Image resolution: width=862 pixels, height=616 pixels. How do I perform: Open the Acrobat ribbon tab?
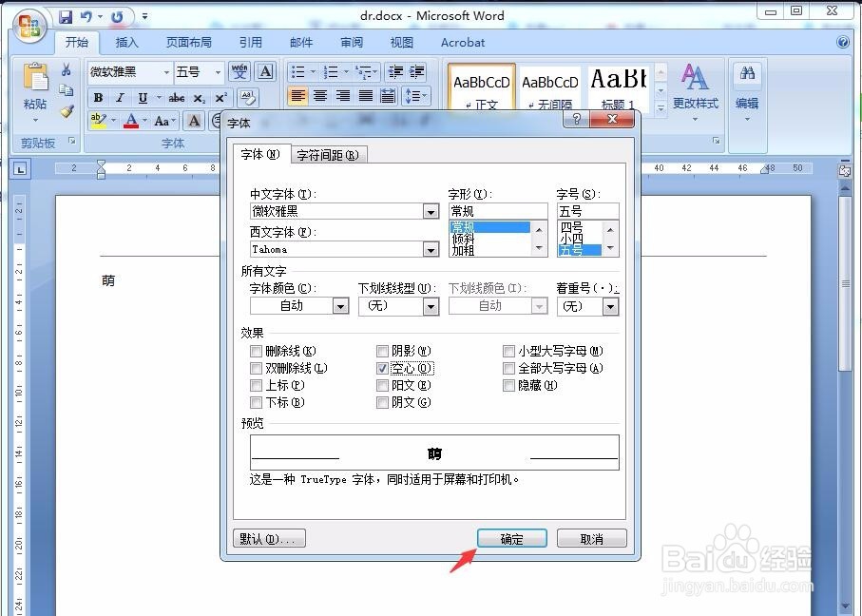point(463,43)
